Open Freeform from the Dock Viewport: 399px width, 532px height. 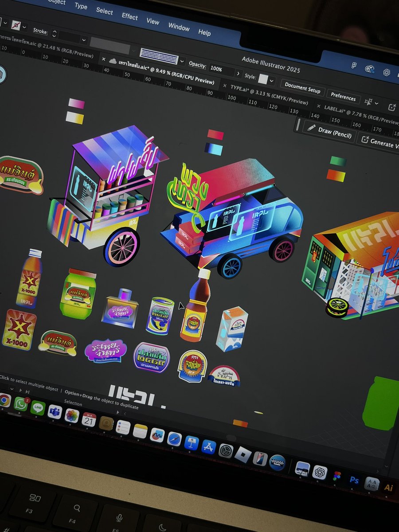tap(157, 435)
